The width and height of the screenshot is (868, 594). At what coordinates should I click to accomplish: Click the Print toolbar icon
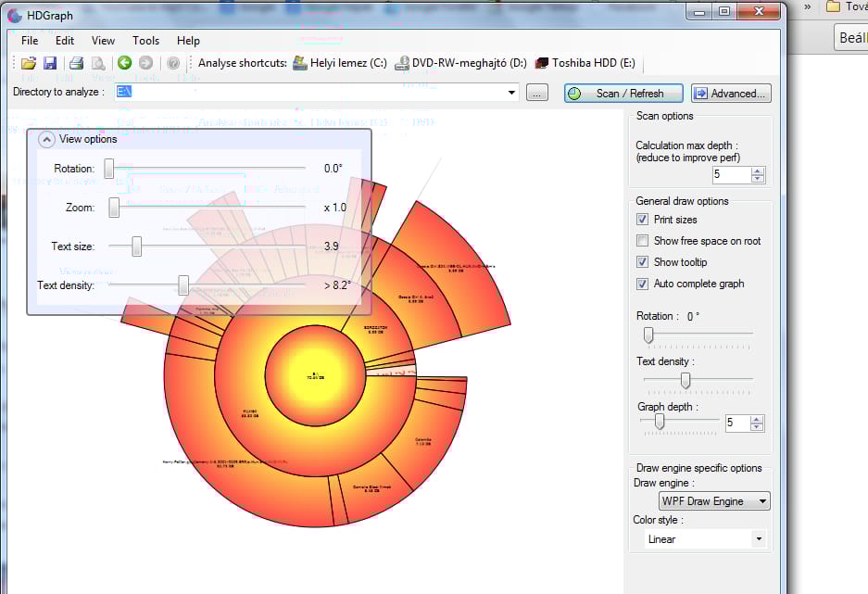(76, 63)
